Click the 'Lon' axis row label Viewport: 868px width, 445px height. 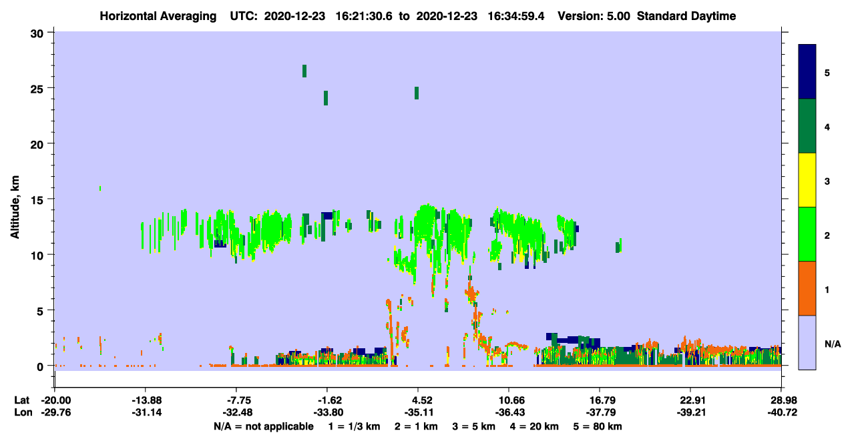click(x=22, y=413)
